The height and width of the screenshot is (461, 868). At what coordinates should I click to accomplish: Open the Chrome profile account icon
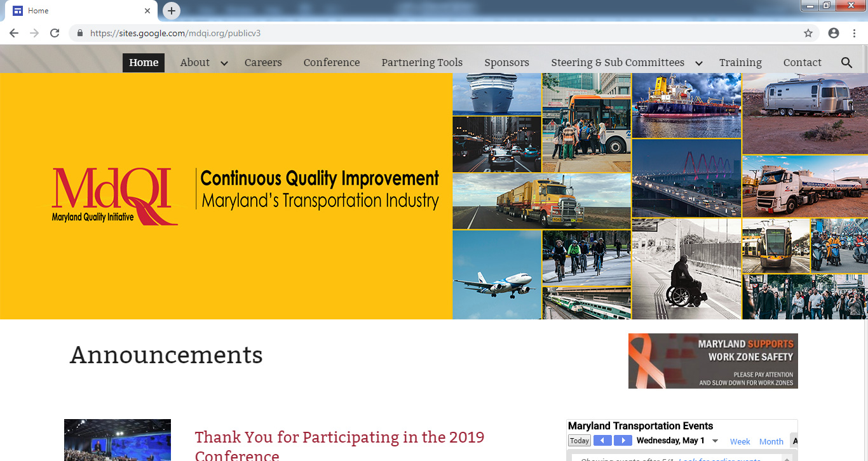(x=834, y=33)
